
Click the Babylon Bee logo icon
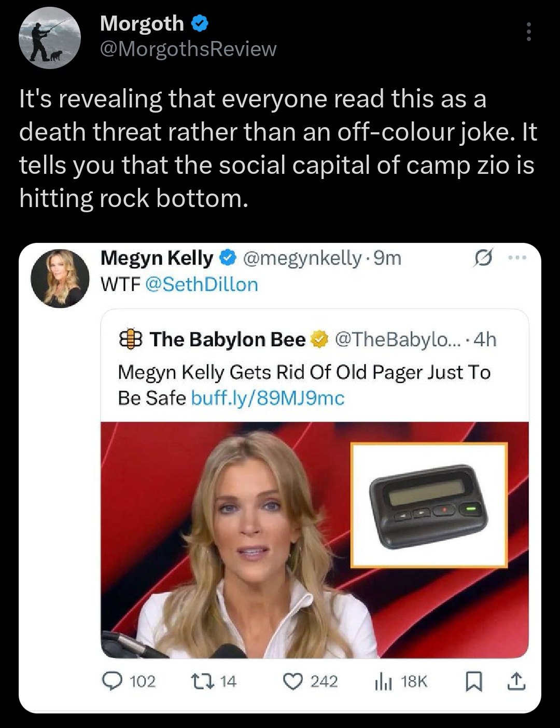[x=130, y=339]
